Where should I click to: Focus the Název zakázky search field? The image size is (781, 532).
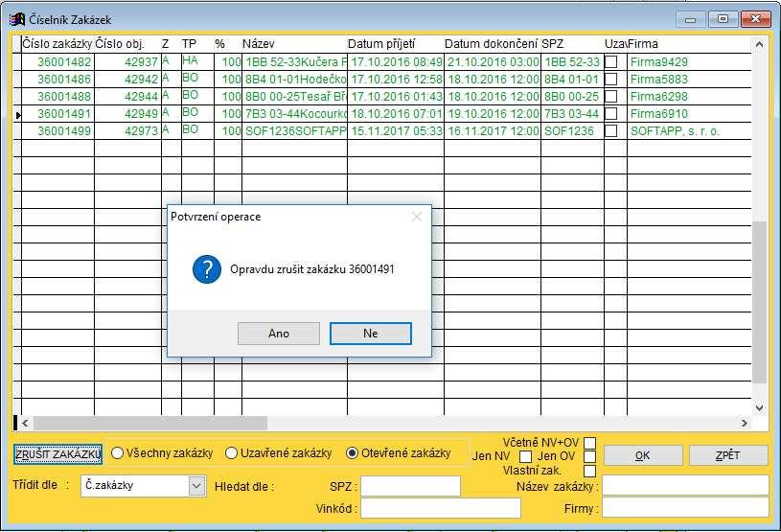point(686,485)
